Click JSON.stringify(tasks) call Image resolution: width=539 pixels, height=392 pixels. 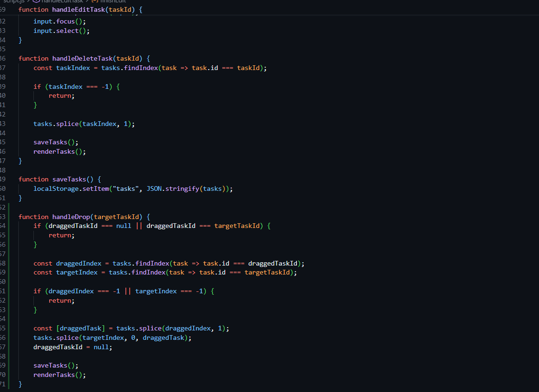(x=186, y=189)
